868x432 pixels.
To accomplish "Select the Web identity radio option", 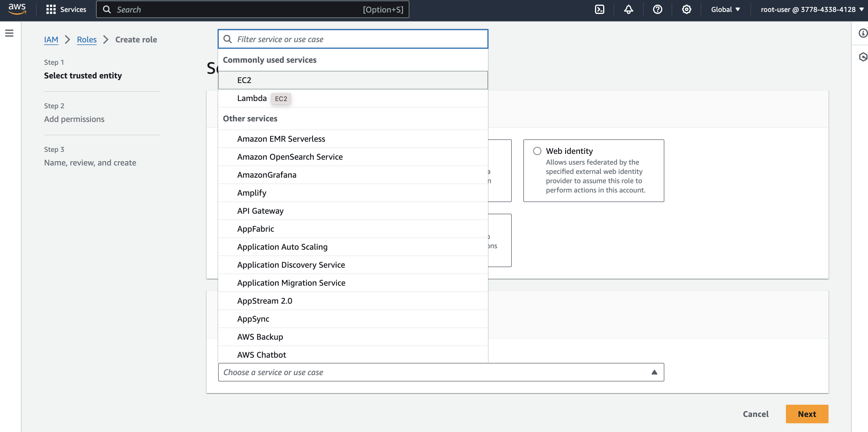I will [x=537, y=151].
